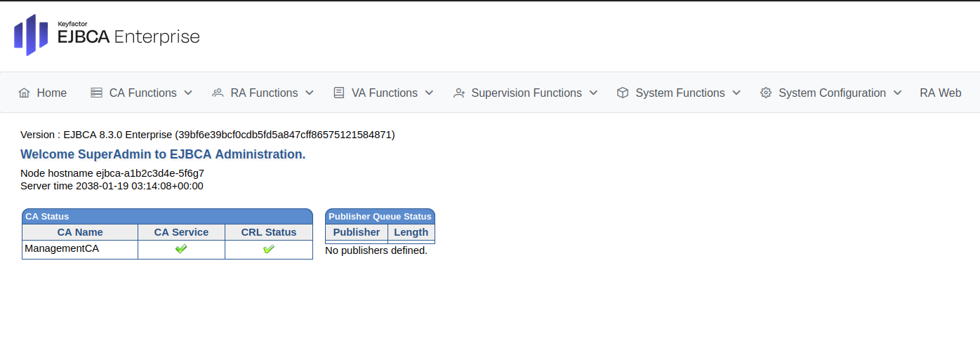Go to the Home menu item
The height and width of the screenshot is (343, 980).
52,93
